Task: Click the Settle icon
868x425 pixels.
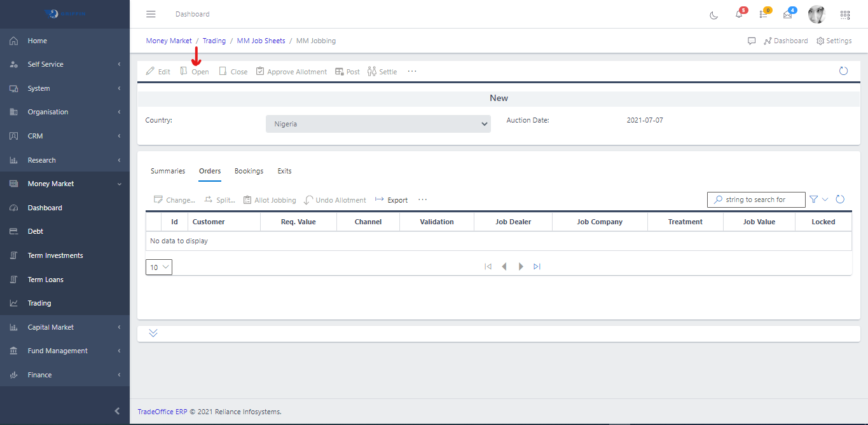Action: [x=373, y=71]
